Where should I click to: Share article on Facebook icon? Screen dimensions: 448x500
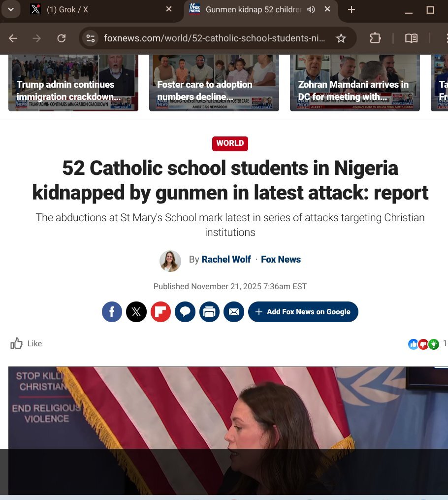tap(112, 311)
